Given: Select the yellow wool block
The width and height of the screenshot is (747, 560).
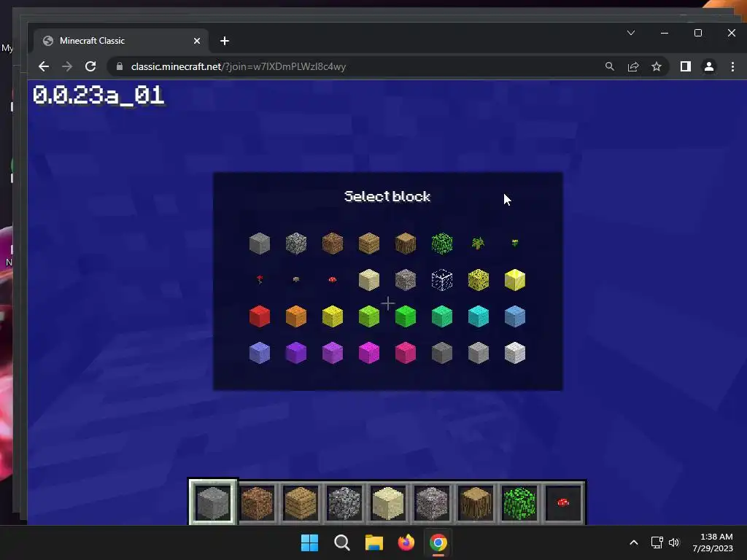Looking at the screenshot, I should tap(333, 316).
